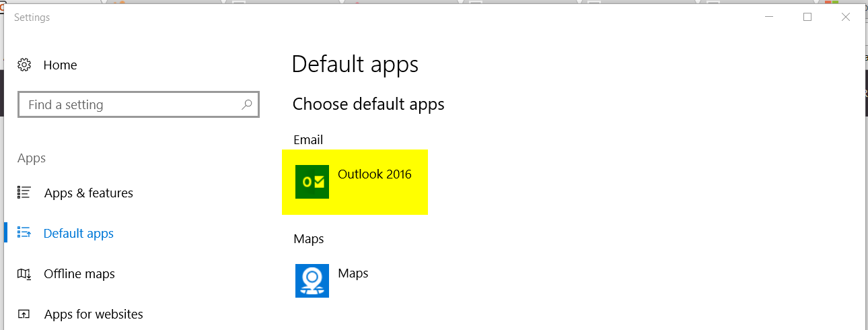Viewport: 868px width, 330px height.
Task: Open the Home settings page
Action: 60,65
